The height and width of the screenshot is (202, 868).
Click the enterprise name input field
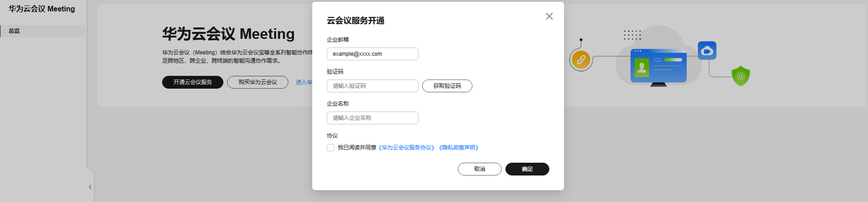pos(372,118)
